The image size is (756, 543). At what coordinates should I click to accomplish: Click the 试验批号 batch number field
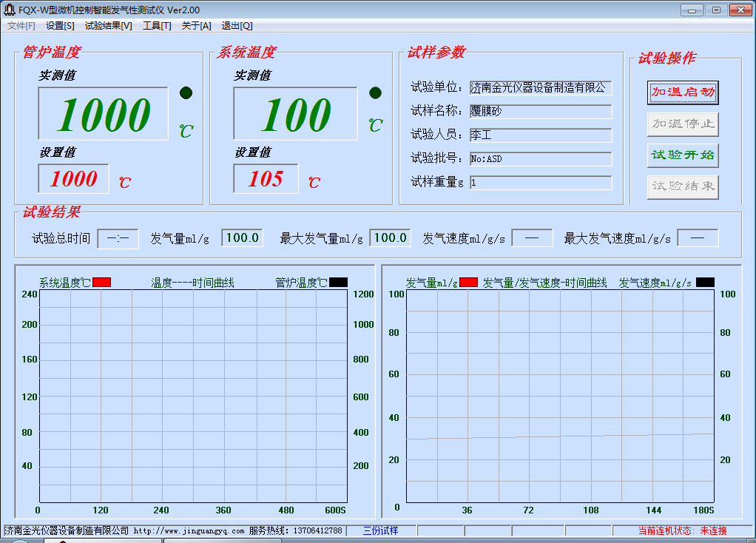coord(540,159)
